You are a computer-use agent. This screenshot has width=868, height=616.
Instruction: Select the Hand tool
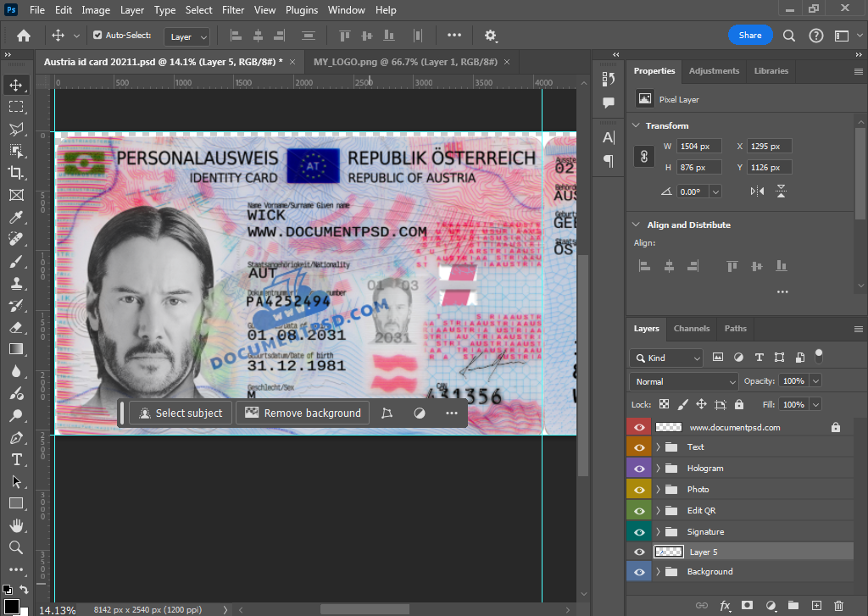16,525
